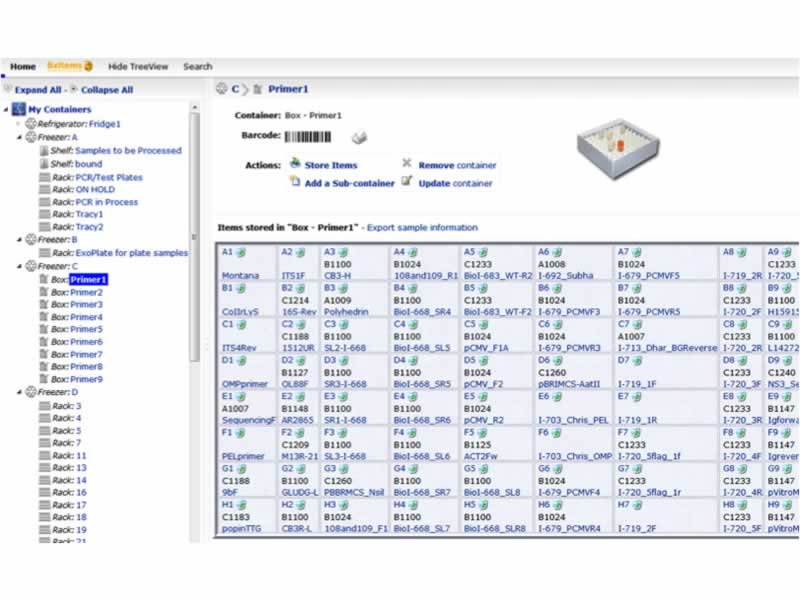800x600 pixels.
Task: Click the Add a Sub-container page icon
Action: pos(295,182)
